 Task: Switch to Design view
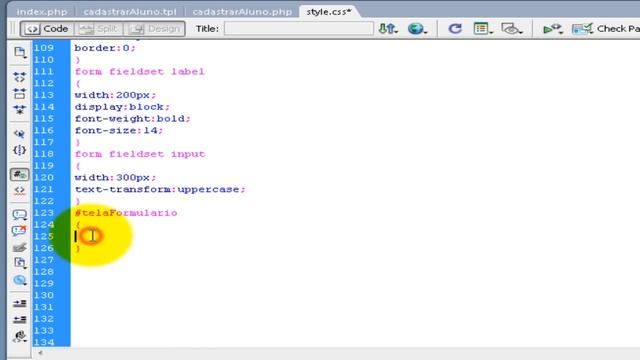tap(154, 29)
